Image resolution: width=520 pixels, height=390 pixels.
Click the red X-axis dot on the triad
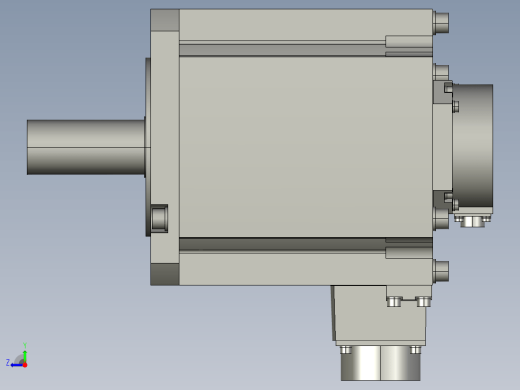point(25,365)
